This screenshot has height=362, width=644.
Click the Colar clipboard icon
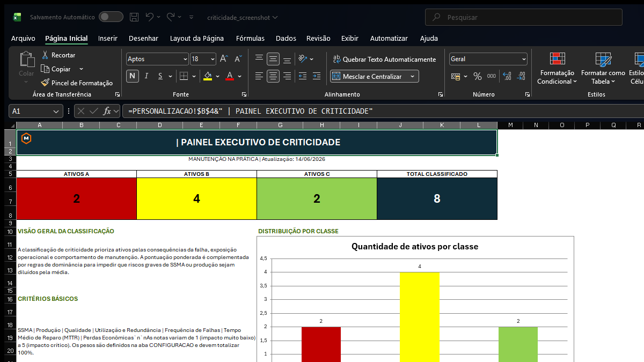pyautogui.click(x=26, y=59)
